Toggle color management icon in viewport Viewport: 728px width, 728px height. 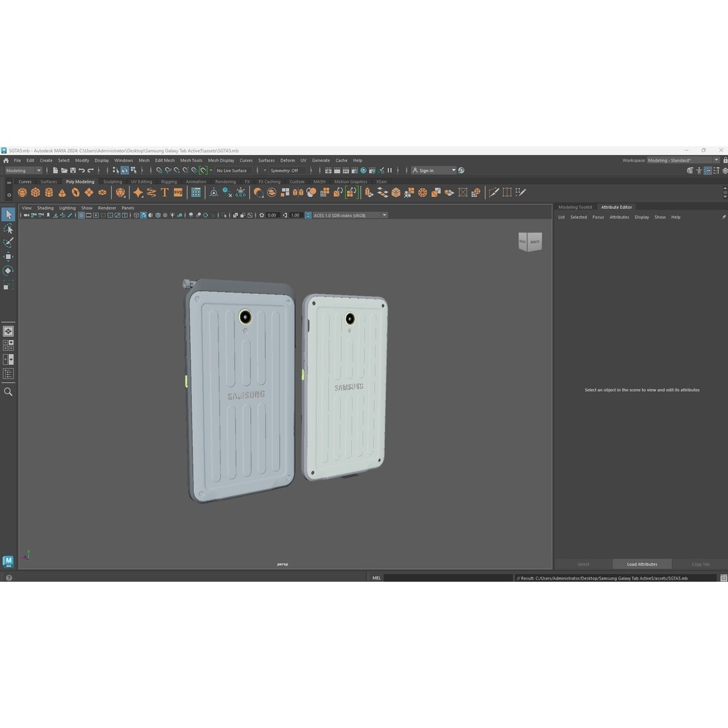tap(308, 215)
